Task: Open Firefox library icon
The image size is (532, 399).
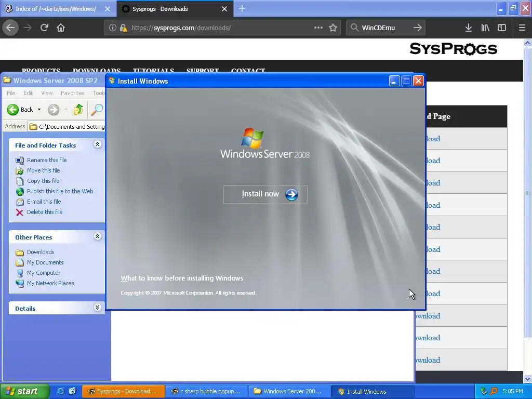Action: [485, 28]
